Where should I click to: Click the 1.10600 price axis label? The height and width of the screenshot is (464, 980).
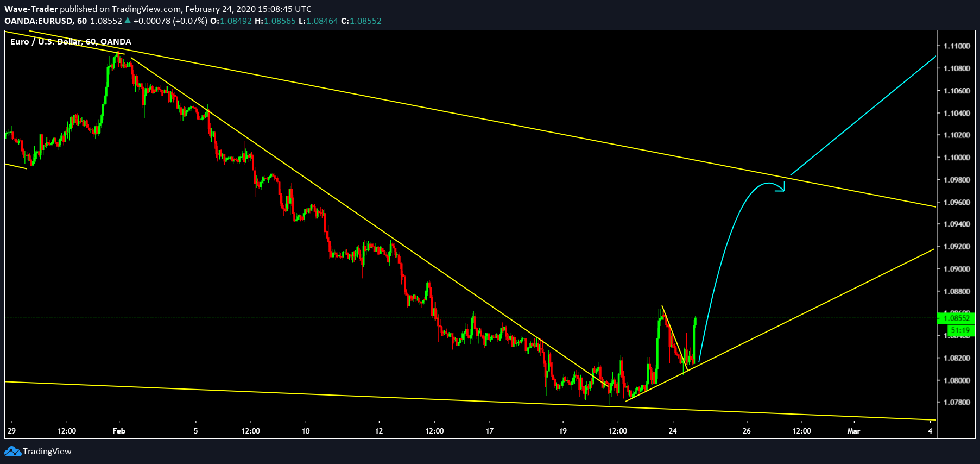tap(957, 91)
